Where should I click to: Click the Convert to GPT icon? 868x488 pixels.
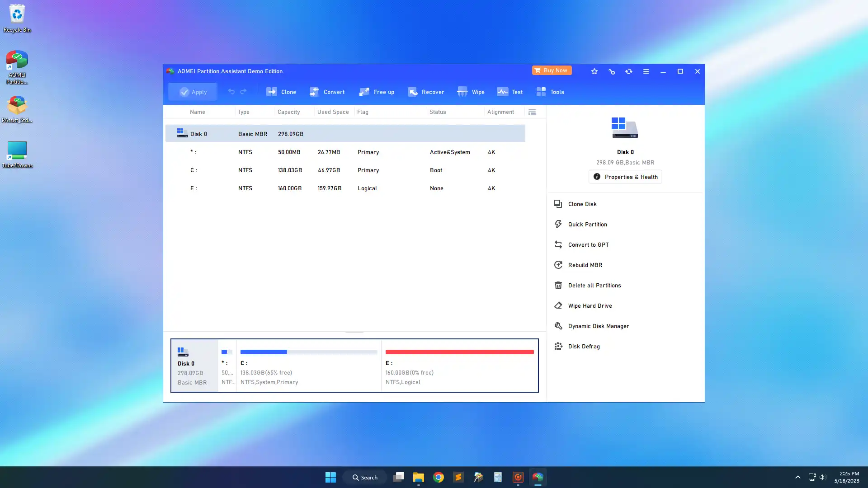tap(558, 244)
